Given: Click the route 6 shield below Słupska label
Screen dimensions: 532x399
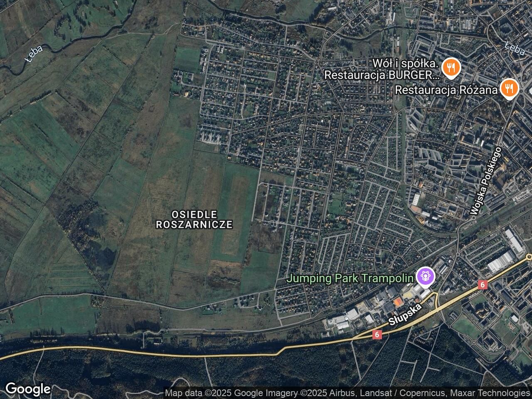Looking at the screenshot, I should point(377,334).
